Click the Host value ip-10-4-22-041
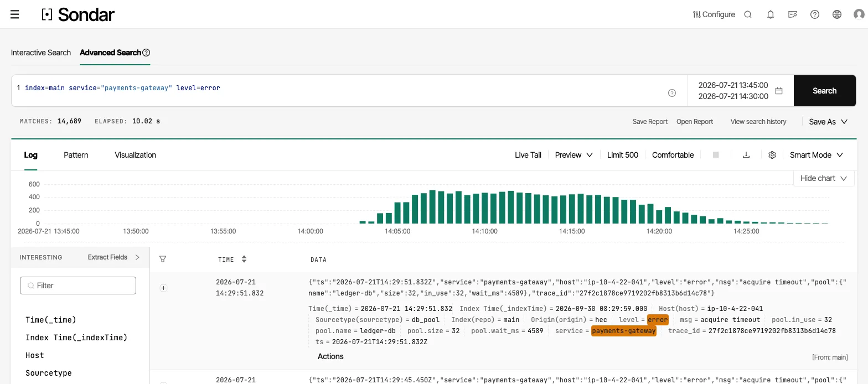This screenshot has width=868, height=384. 734,309
